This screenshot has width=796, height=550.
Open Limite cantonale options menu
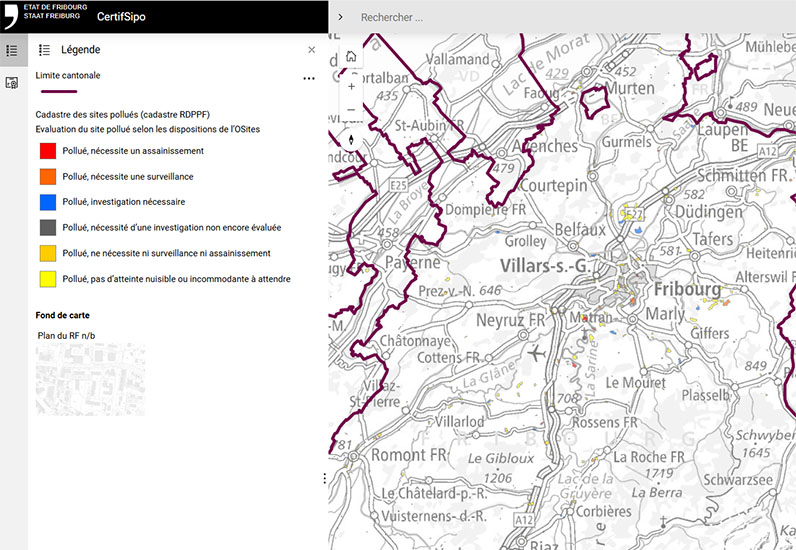point(309,78)
